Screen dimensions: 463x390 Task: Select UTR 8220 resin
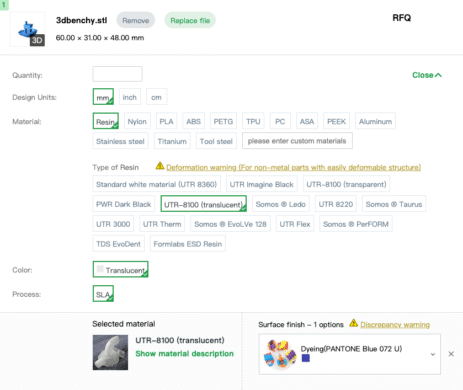click(336, 204)
